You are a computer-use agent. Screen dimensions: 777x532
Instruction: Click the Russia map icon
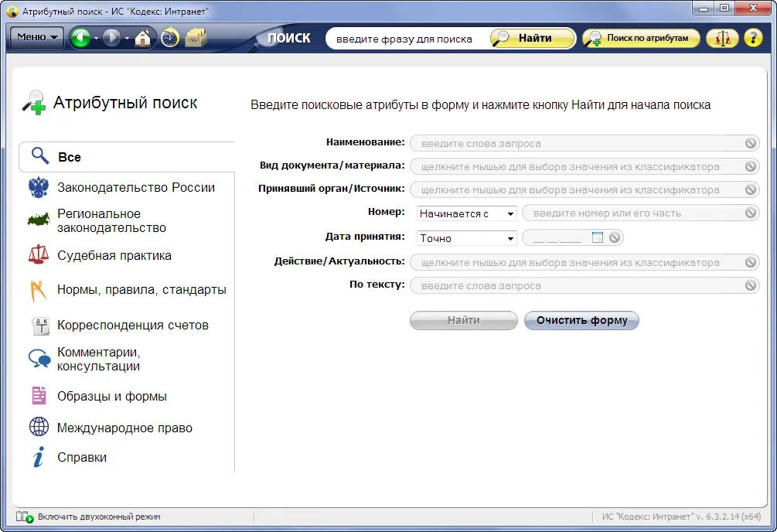coord(38,219)
